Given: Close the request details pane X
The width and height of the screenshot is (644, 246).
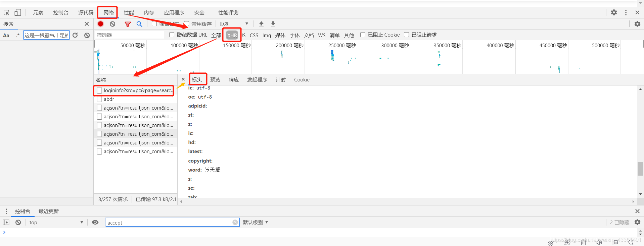Looking at the screenshot, I should [183, 79].
